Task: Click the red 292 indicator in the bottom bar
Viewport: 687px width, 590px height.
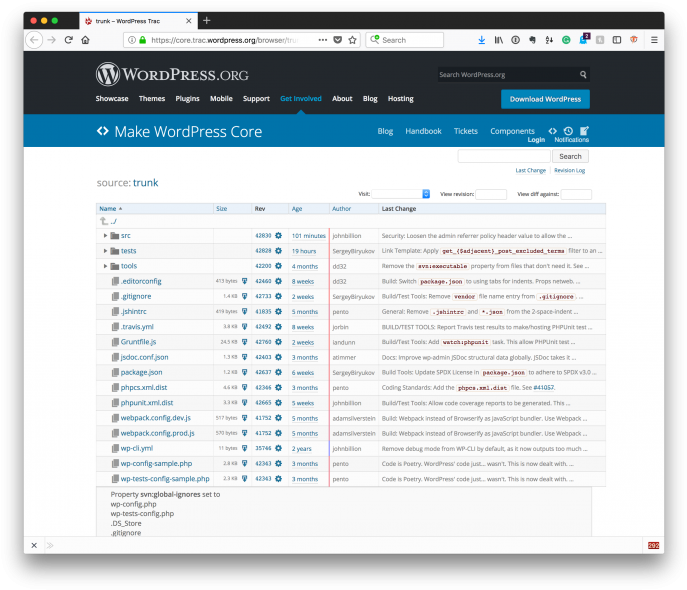Action: click(653, 545)
